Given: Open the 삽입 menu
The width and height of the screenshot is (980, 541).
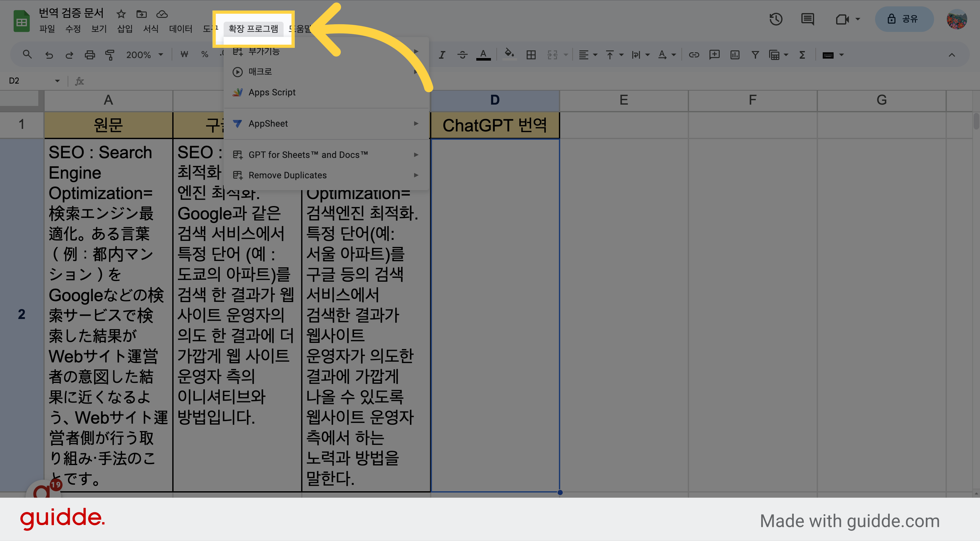Looking at the screenshot, I should coord(125,29).
